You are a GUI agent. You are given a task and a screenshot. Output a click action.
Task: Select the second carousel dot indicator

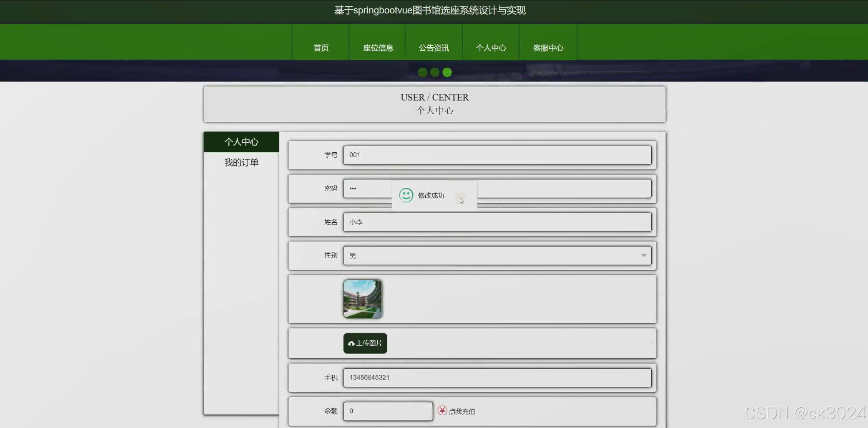pos(435,72)
